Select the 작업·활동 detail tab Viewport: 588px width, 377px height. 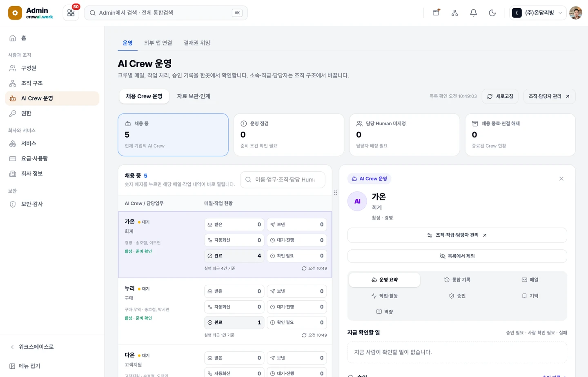click(384, 296)
